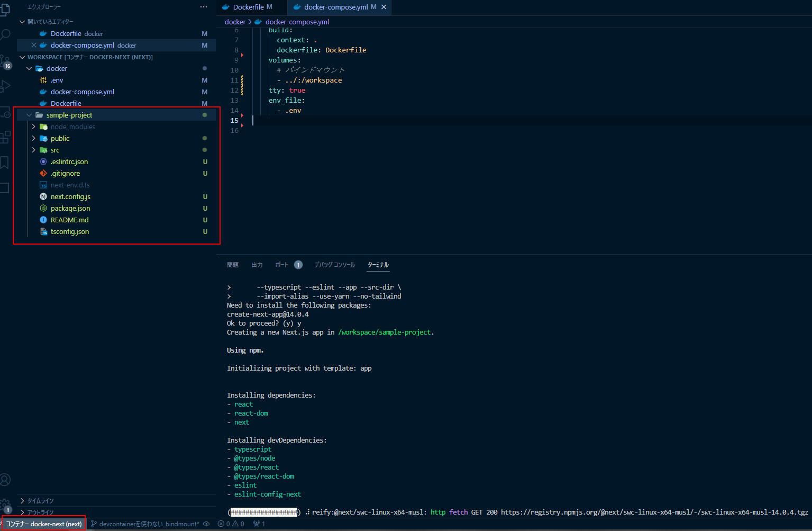812x531 pixels.
Task: Open the Extensions view
Action: click(x=5, y=138)
